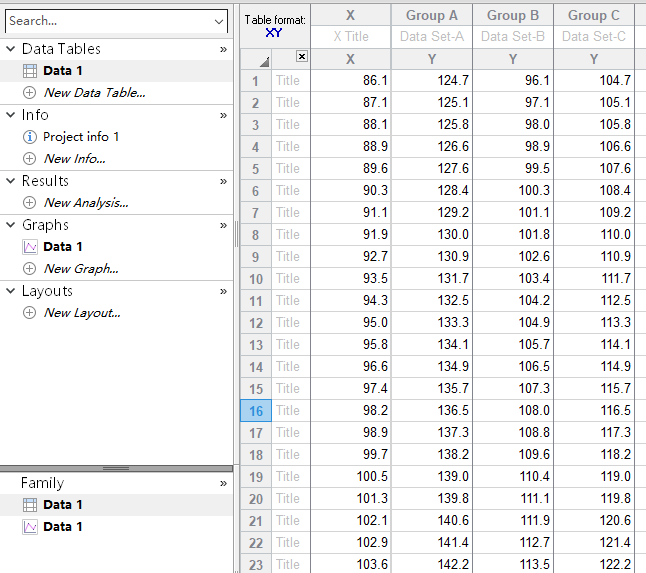Open the Data Tables double-arrow menu

(223, 49)
